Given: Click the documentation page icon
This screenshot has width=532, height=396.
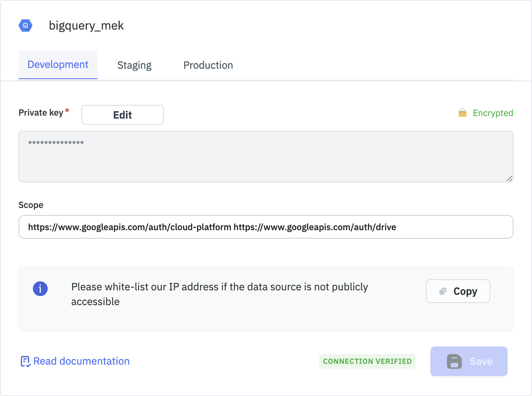Looking at the screenshot, I should (25, 361).
